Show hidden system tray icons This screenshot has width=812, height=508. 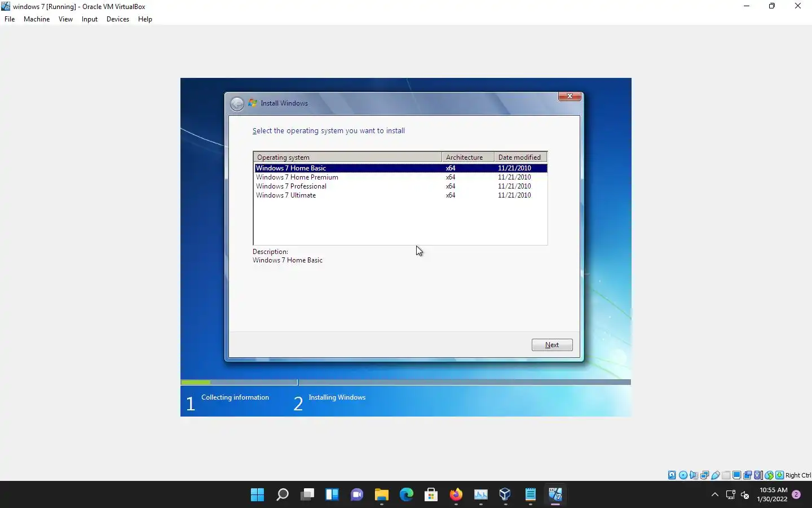coord(715,494)
